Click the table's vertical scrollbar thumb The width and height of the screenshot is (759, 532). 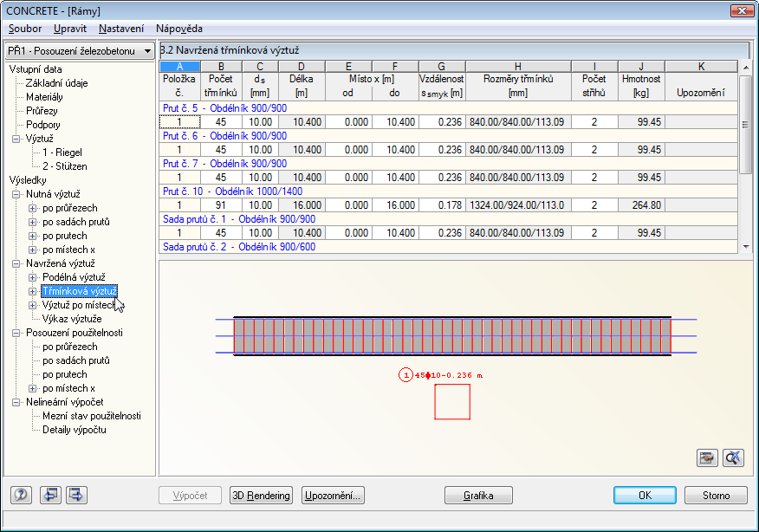[x=745, y=123]
